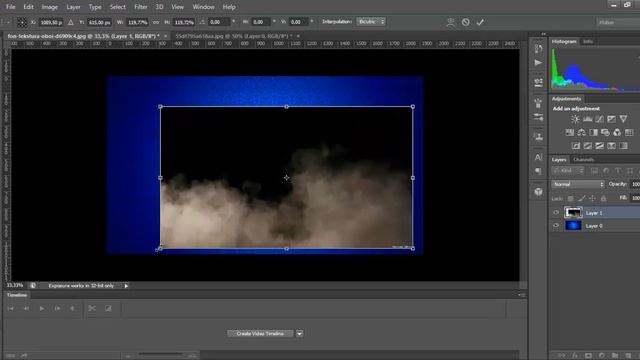Open the File menu
This screenshot has width=640, height=360.
(11, 7)
